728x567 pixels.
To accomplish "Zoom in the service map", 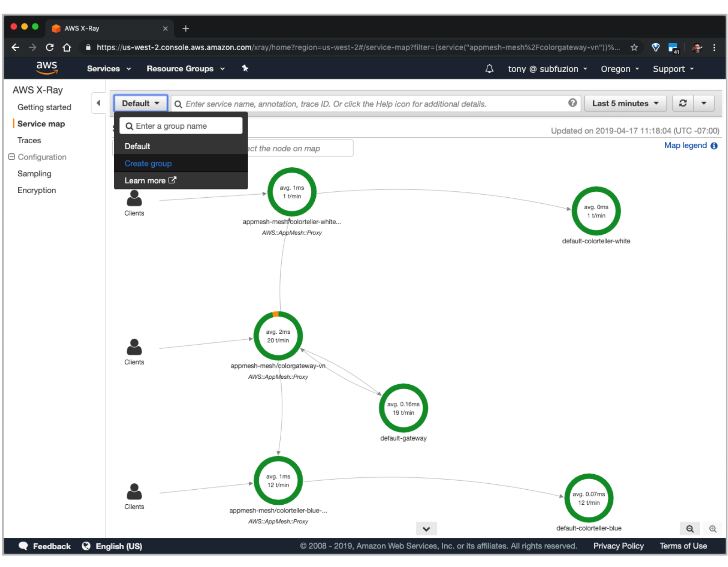I will 713,529.
